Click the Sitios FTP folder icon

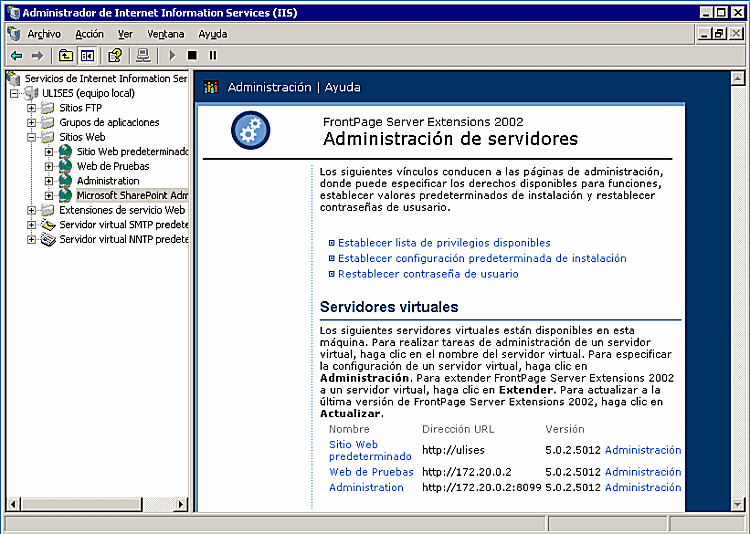coord(47,108)
